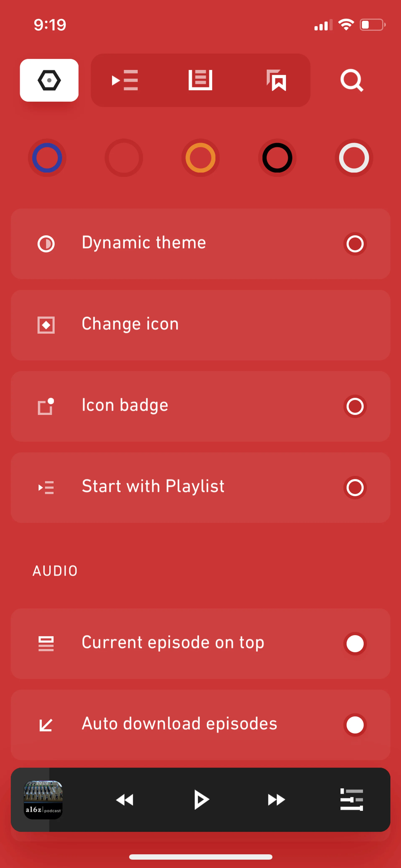The width and height of the screenshot is (401, 868).
Task: Select the blue theme color ring
Action: (x=47, y=158)
